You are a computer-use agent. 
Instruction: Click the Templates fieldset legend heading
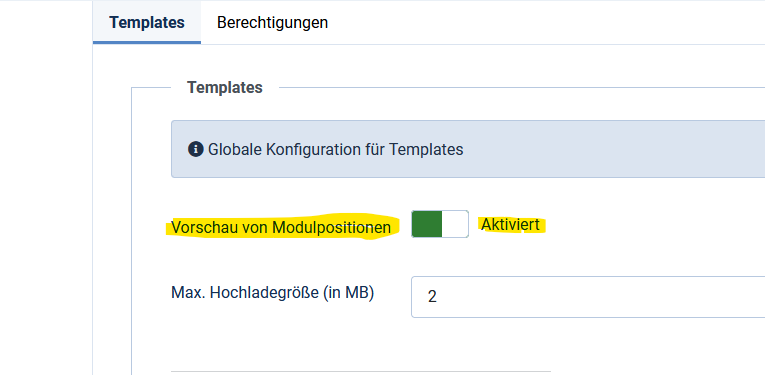coord(225,88)
